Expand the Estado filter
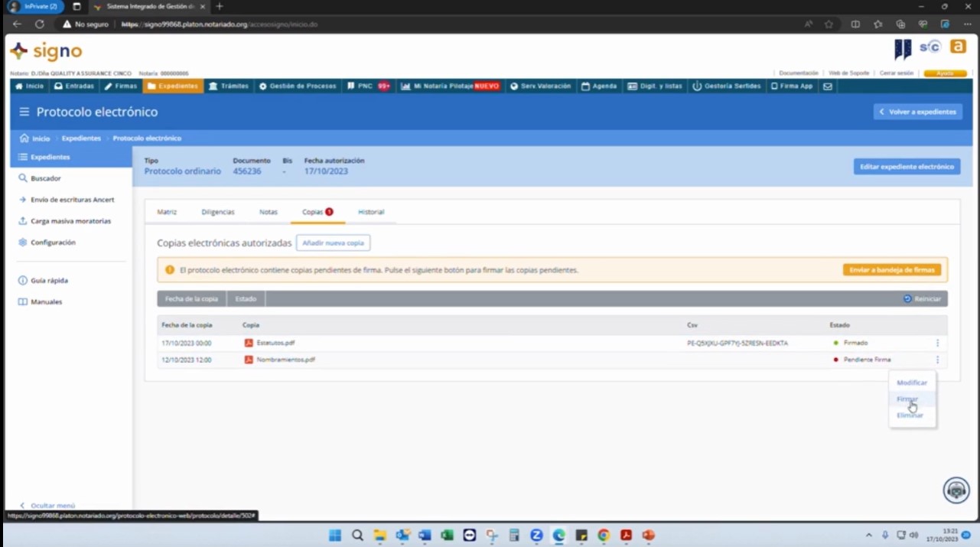Screen dimensions: 980x547 pyautogui.click(x=246, y=298)
